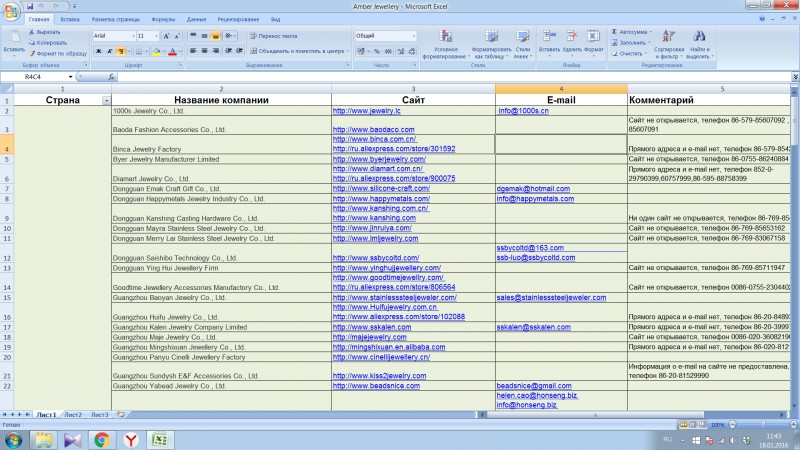
Task: Apply percent style number format
Action: [x=377, y=51]
